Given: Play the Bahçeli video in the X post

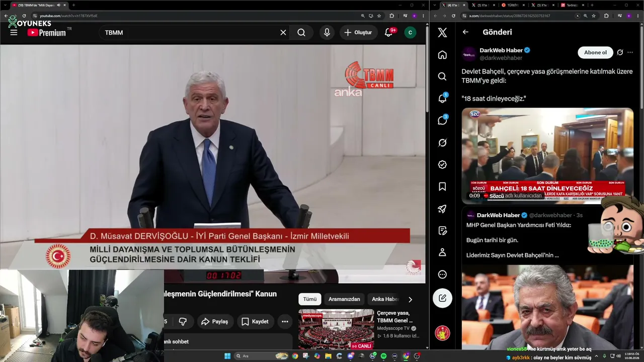Looking at the screenshot, I should (x=547, y=156).
